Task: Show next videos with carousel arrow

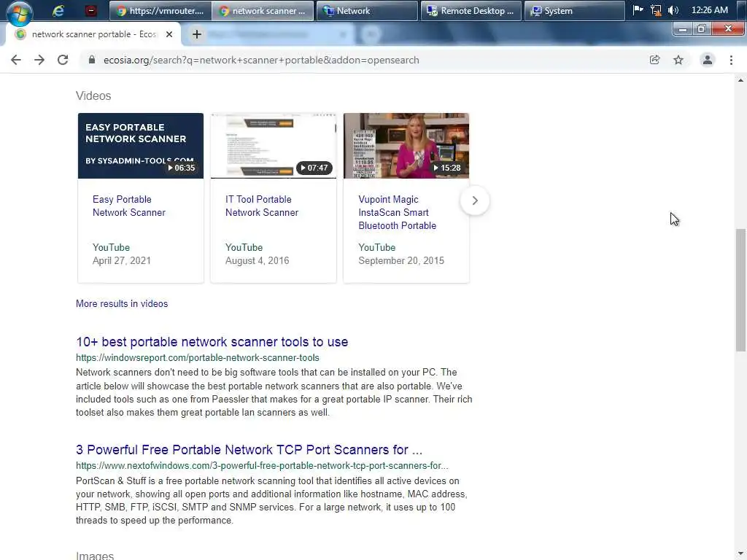Action: point(474,201)
